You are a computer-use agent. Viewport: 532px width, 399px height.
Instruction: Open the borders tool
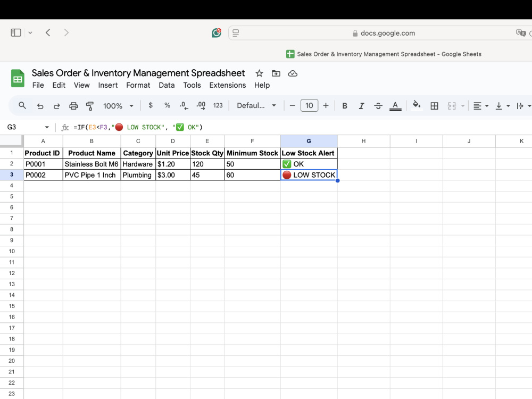434,106
